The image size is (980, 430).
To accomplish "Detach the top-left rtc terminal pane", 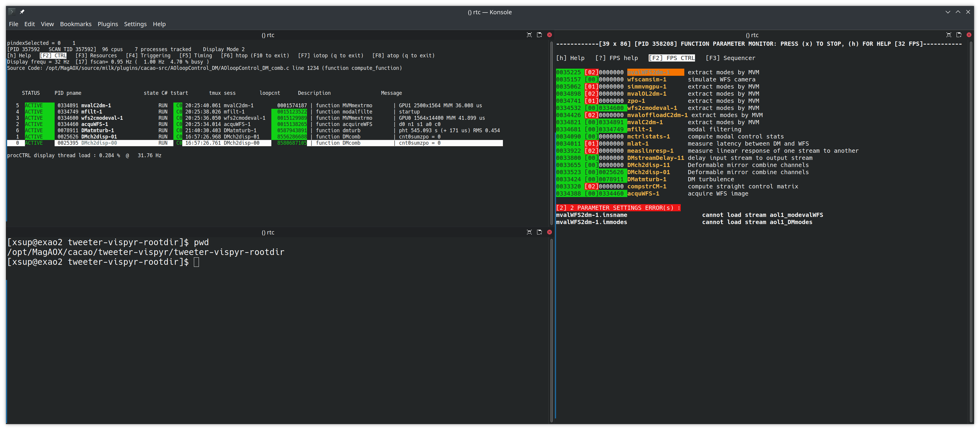I will pos(539,35).
